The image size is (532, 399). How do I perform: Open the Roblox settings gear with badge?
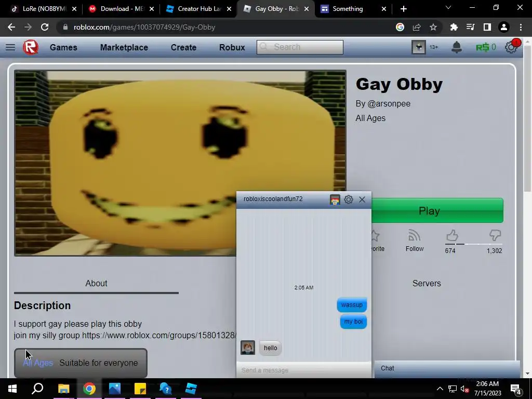(511, 46)
